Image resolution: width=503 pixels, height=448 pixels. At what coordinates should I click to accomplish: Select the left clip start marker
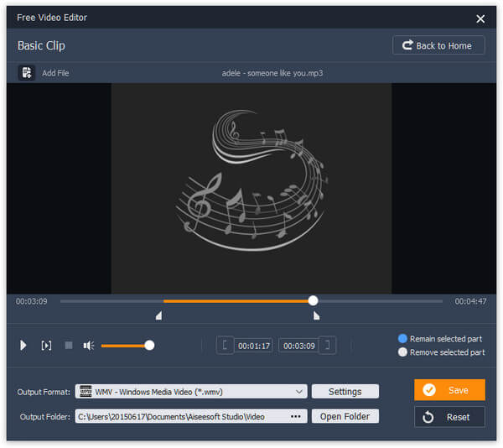(x=158, y=315)
